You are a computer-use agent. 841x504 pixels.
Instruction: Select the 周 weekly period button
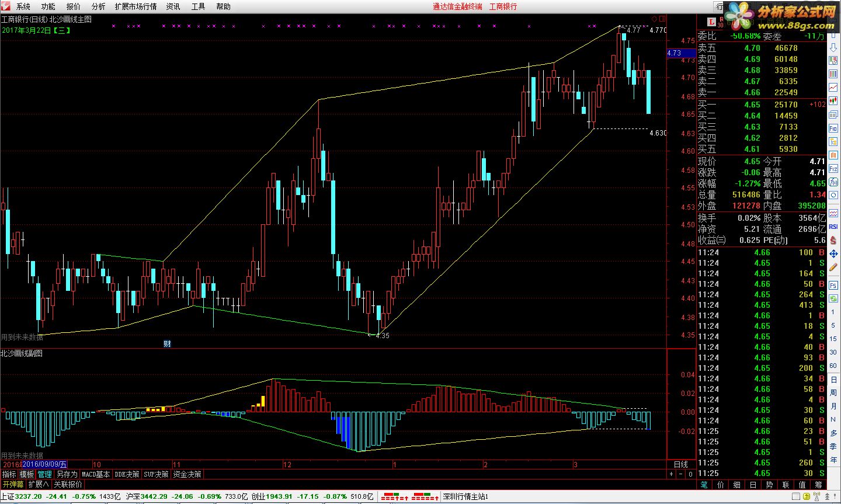point(833,392)
